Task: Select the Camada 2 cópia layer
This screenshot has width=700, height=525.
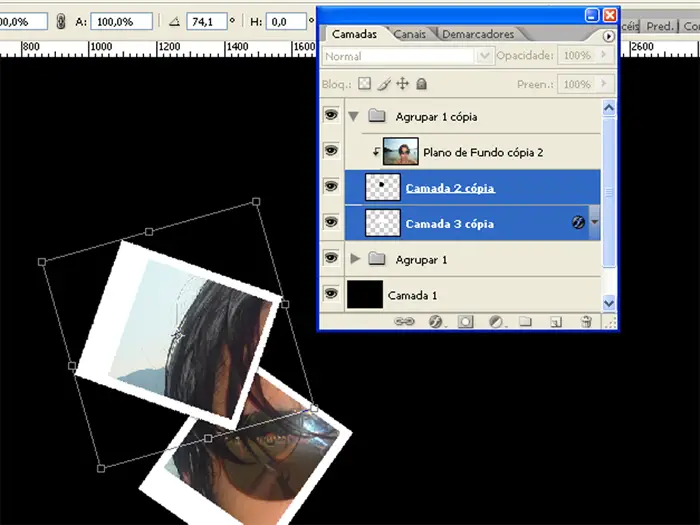Action: 450,188
